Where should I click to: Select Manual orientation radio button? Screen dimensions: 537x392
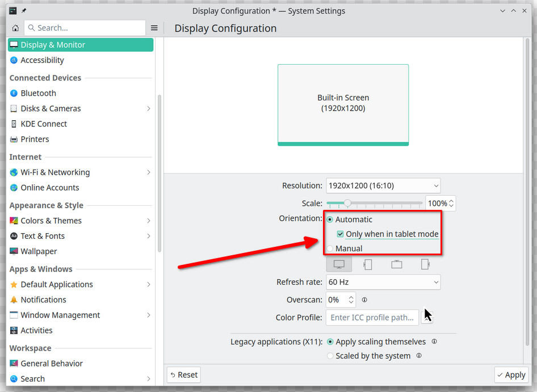click(x=330, y=248)
